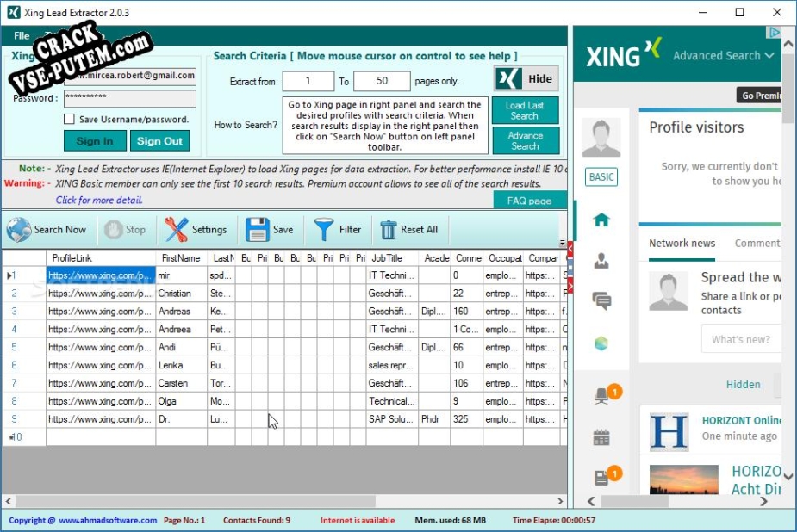797x532 pixels.
Task: Click Xing panel scroll down arrow
Action: point(788,477)
